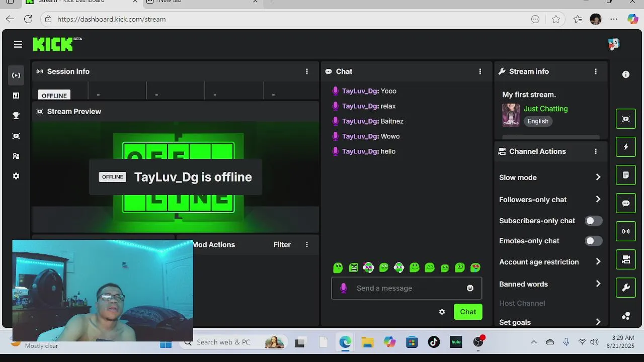Open the trophy achievements sidebar icon
The width and height of the screenshot is (644, 362).
click(16, 116)
